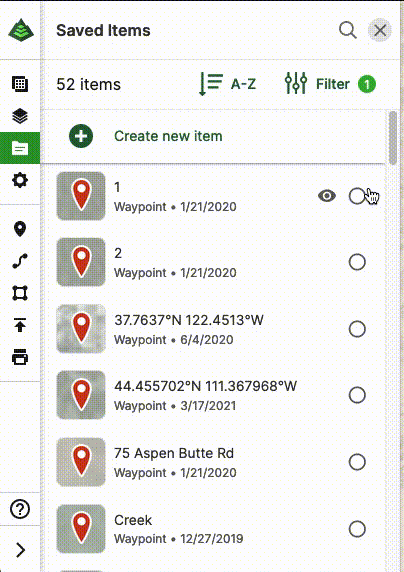The image size is (404, 572).
Task: Open the print map icon
Action: pyautogui.click(x=20, y=357)
